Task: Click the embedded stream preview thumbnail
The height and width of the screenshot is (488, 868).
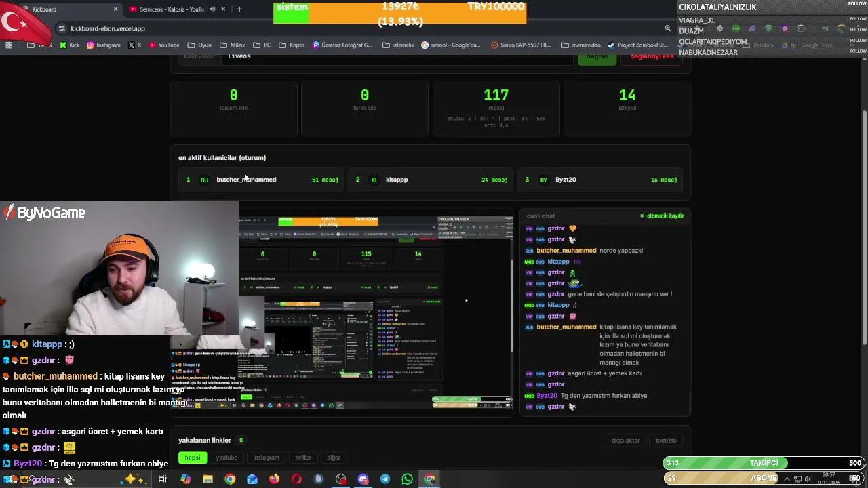Action: pyautogui.click(x=375, y=312)
